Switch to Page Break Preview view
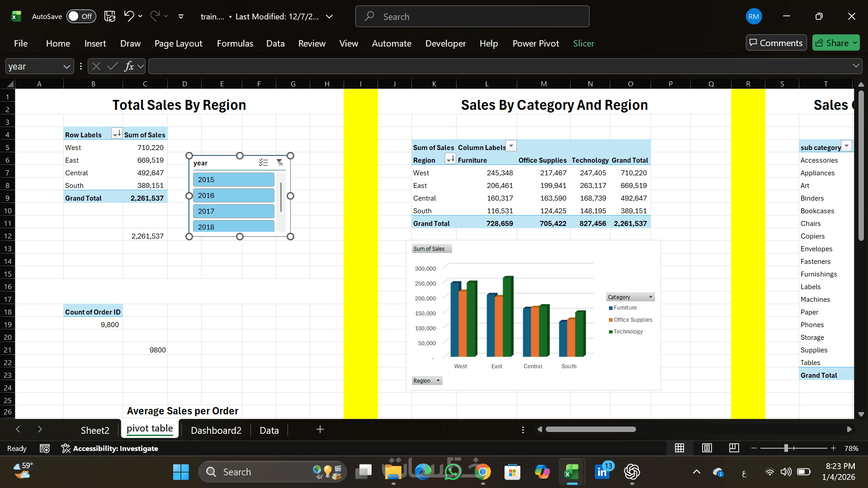Screen dimensions: 868x488 [734, 448]
